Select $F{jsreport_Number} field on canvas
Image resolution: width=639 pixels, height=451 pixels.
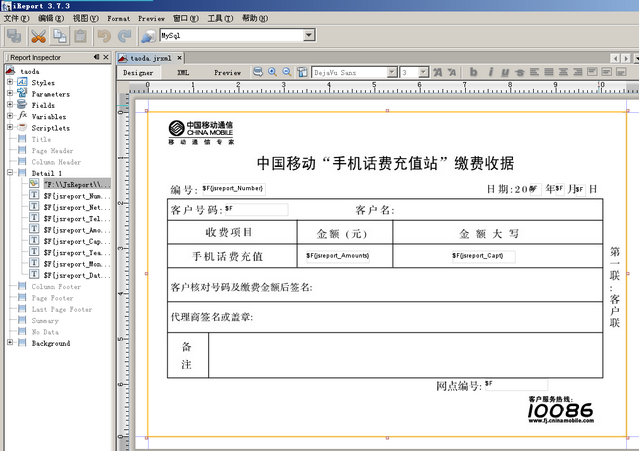pyautogui.click(x=233, y=189)
